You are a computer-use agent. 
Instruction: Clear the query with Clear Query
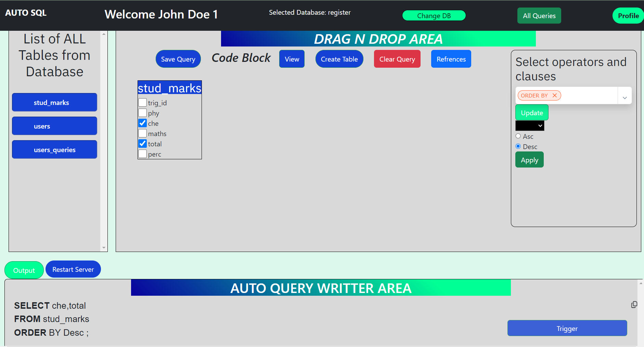[397, 58]
